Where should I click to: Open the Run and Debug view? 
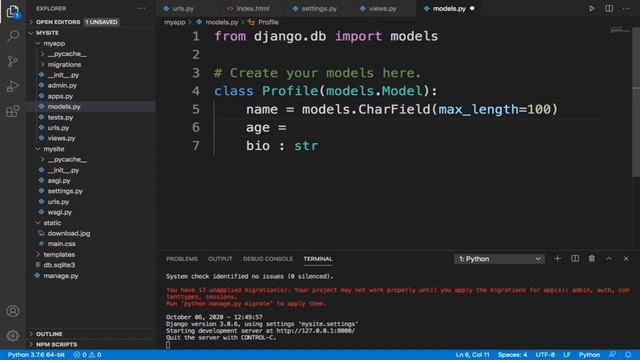tap(13, 86)
